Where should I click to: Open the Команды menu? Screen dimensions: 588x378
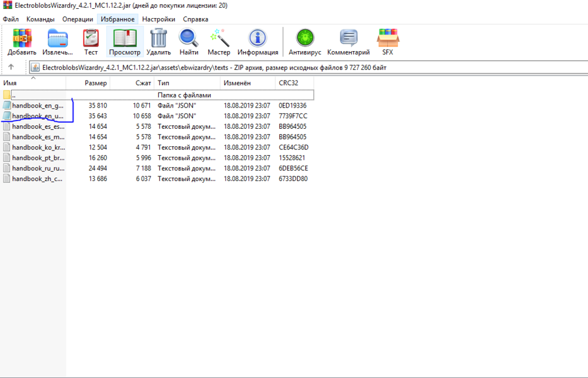pyautogui.click(x=40, y=19)
